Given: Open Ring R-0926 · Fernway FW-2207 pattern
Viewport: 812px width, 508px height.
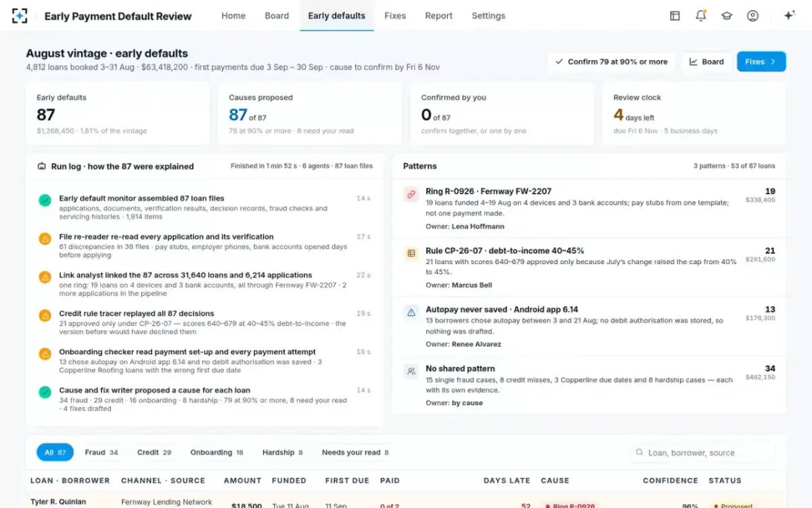Looking at the screenshot, I should click(x=589, y=209).
